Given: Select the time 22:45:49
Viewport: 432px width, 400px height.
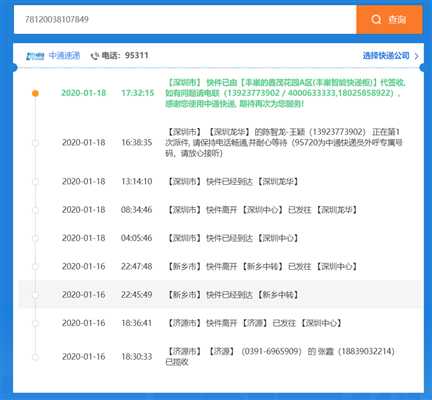Looking at the screenshot, I should click(137, 295).
